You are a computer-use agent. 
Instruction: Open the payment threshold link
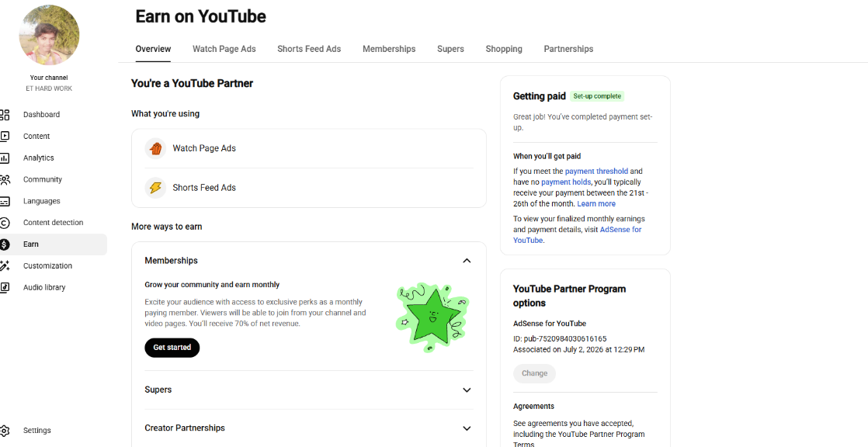[596, 172]
